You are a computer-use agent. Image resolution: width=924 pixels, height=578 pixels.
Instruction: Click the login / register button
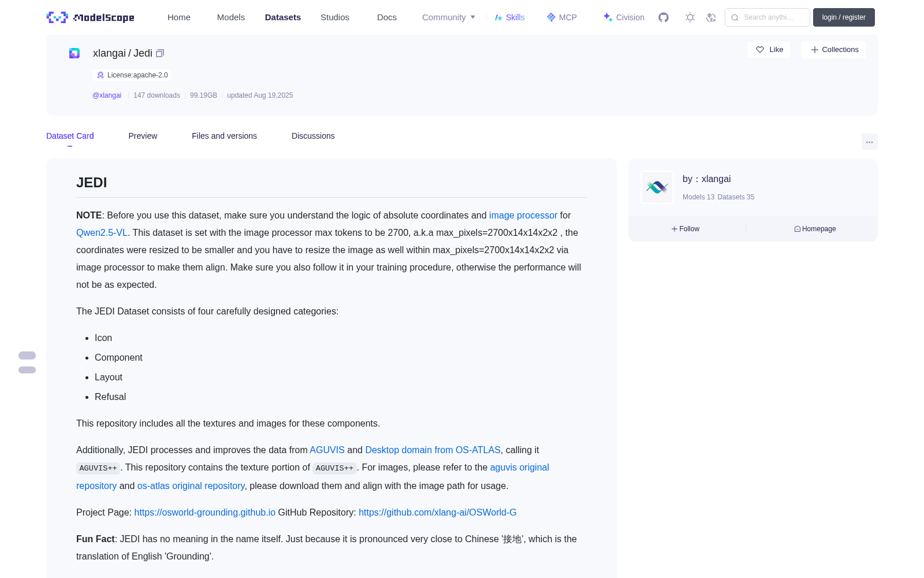click(844, 17)
